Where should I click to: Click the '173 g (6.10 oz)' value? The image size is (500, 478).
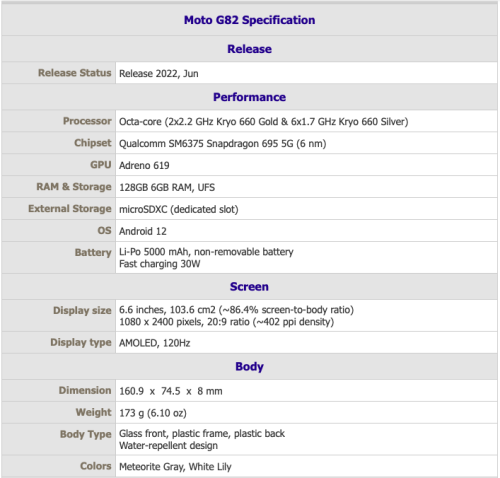pyautogui.click(x=153, y=413)
